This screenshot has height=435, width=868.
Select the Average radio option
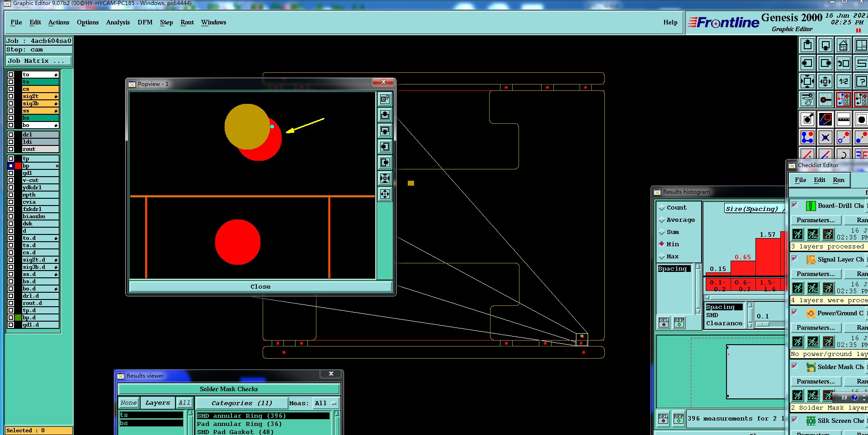(x=677, y=220)
